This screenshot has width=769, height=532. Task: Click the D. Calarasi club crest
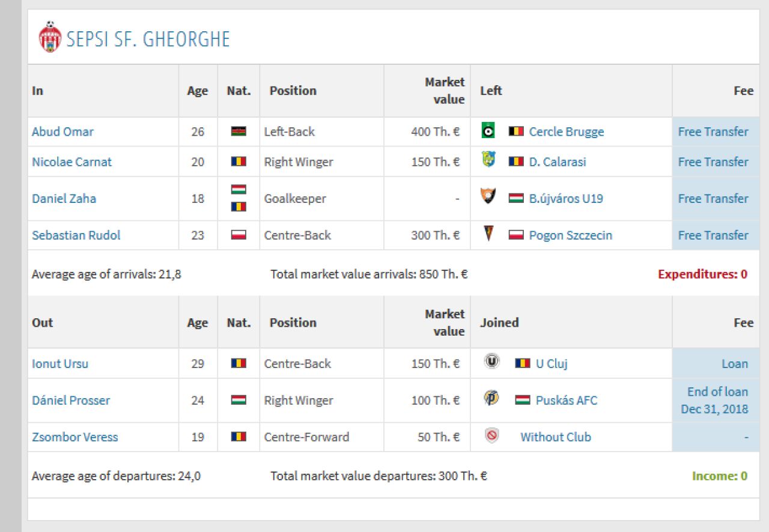pyautogui.click(x=489, y=160)
